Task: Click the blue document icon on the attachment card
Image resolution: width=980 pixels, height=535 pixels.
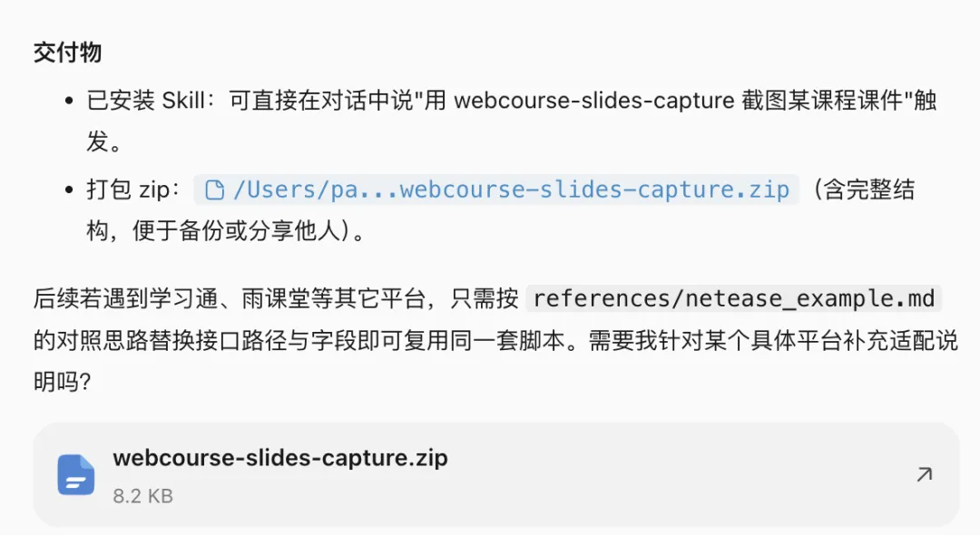Action: click(x=76, y=474)
